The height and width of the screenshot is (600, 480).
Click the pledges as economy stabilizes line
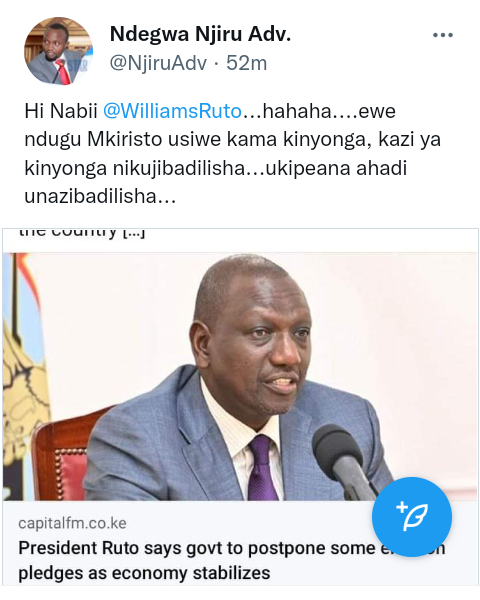(x=144, y=573)
